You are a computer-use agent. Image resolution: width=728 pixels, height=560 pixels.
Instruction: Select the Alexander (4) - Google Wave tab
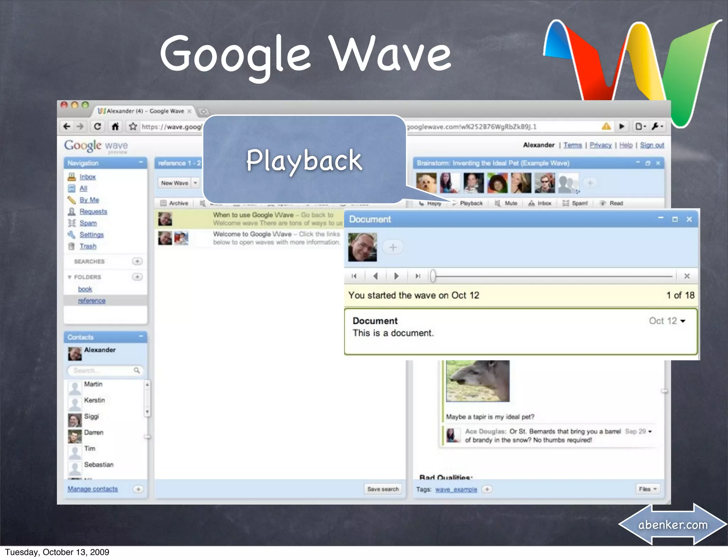(x=145, y=111)
